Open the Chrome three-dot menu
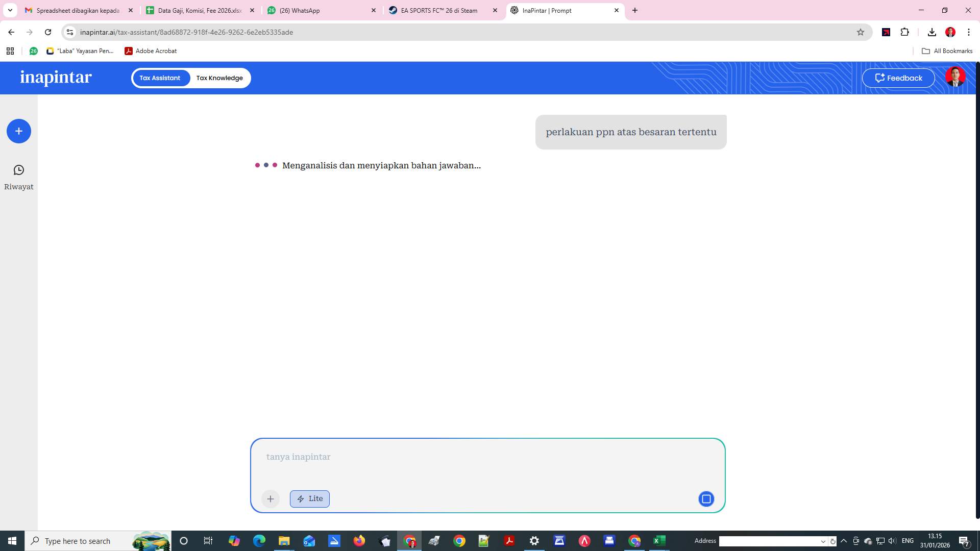Image resolution: width=980 pixels, height=551 pixels. pos(969,32)
